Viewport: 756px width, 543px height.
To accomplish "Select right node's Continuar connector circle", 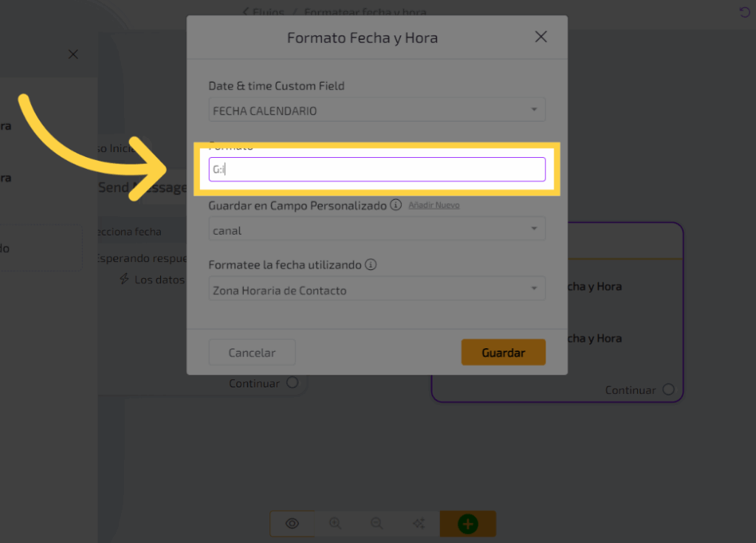I will click(668, 390).
